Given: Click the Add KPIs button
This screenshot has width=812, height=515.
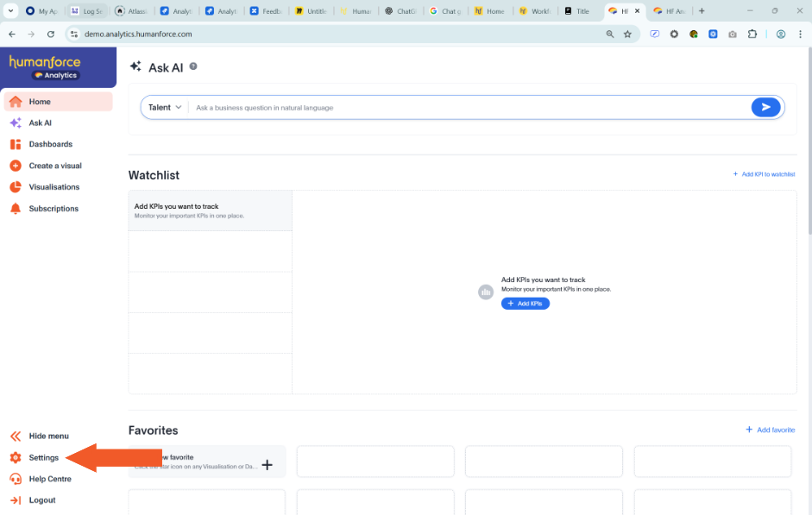Looking at the screenshot, I should [x=525, y=304].
